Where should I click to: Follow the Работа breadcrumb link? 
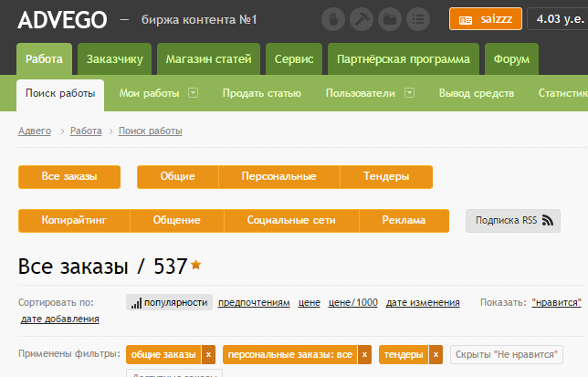[x=86, y=131]
